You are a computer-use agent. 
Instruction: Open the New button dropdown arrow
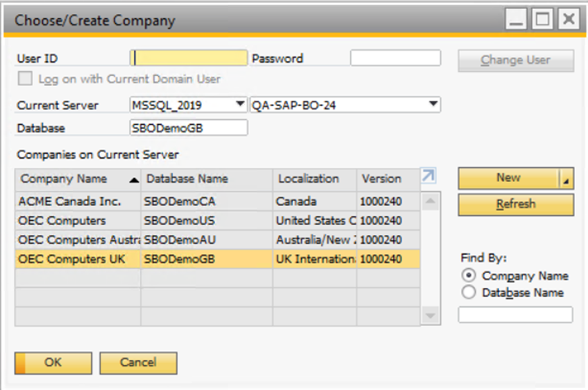(566, 179)
